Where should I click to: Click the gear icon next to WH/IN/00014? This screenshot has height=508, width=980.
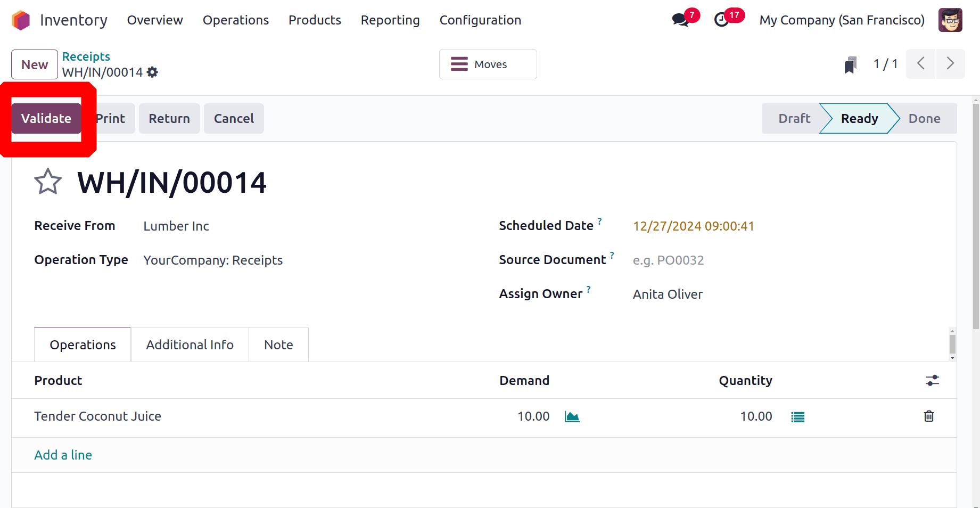tap(153, 72)
